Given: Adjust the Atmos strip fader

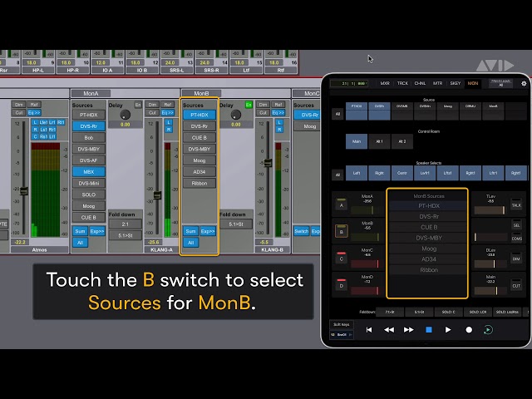Looking at the screenshot, I should [x=24, y=191].
